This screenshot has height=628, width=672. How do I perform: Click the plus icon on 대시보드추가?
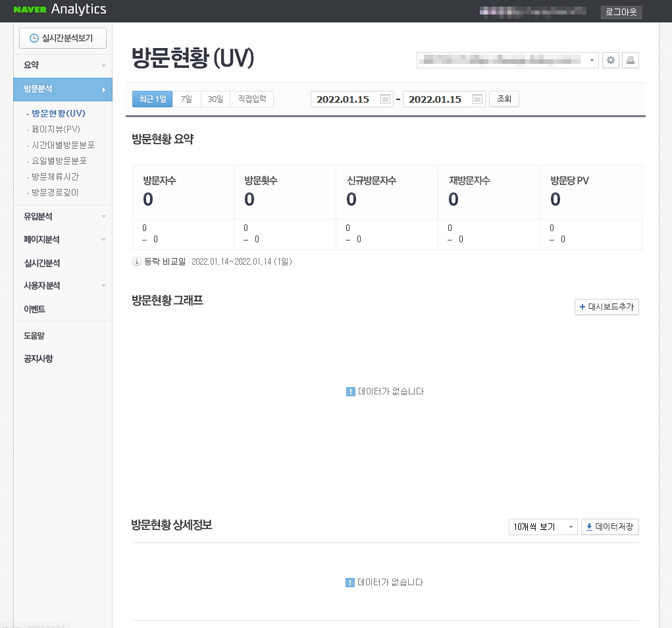click(x=582, y=307)
